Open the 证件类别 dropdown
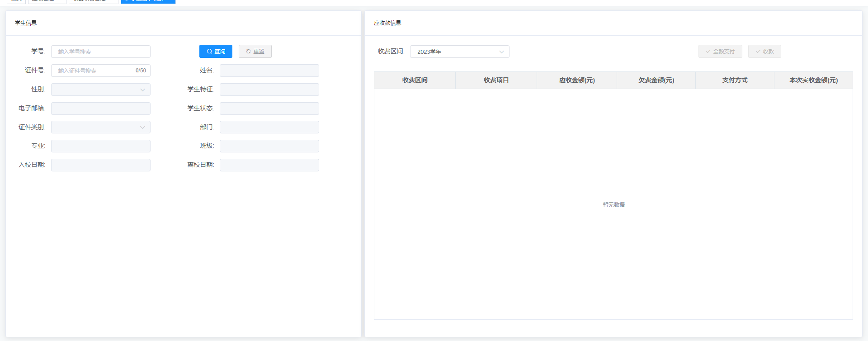This screenshot has height=341, width=868. coord(101,127)
